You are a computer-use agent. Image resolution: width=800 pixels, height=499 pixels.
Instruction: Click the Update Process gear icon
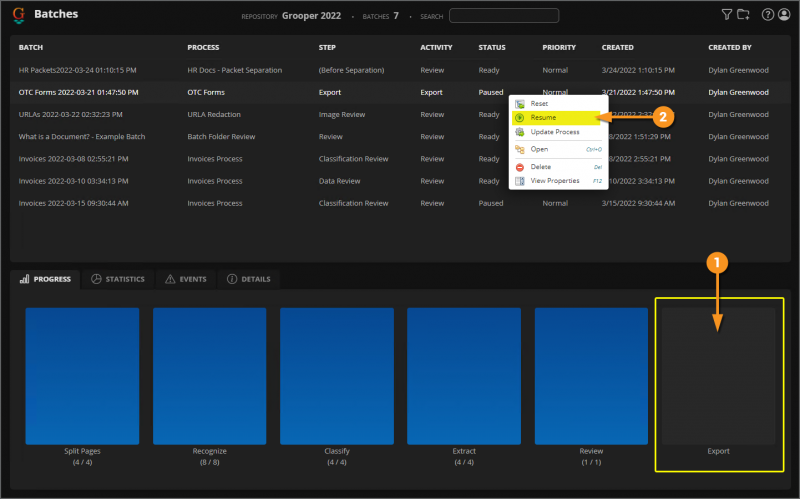coord(518,132)
